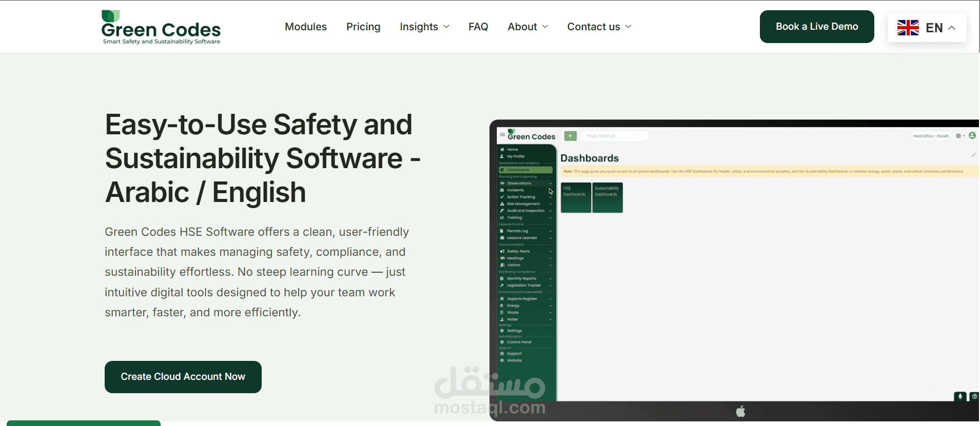Click the pencil edit icon beside Dashboards
This screenshot has height=426, width=980.
(973, 154)
